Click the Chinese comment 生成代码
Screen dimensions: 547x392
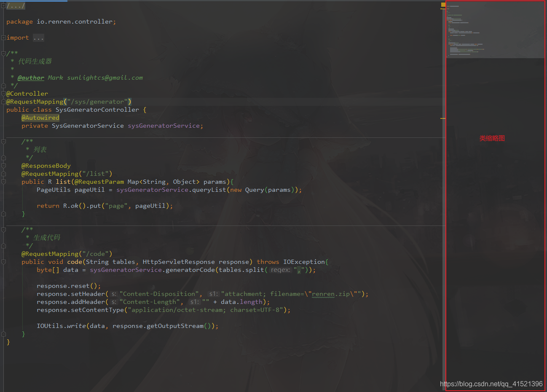coord(47,238)
